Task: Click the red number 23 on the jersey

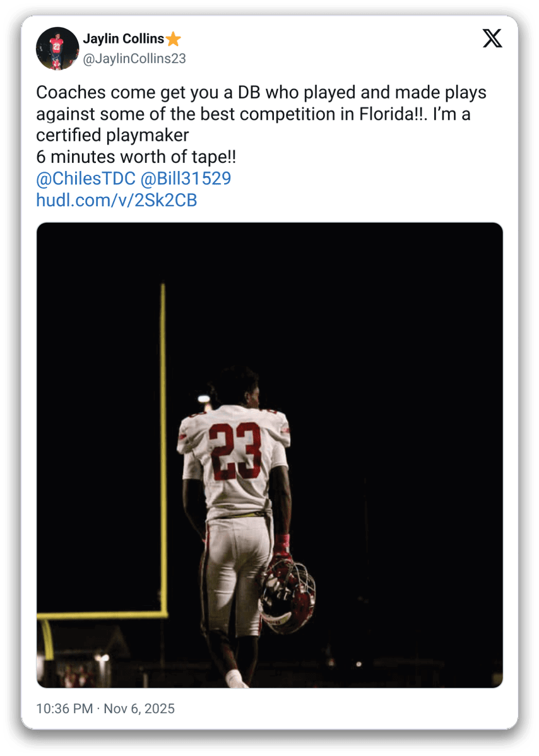Action: (235, 448)
